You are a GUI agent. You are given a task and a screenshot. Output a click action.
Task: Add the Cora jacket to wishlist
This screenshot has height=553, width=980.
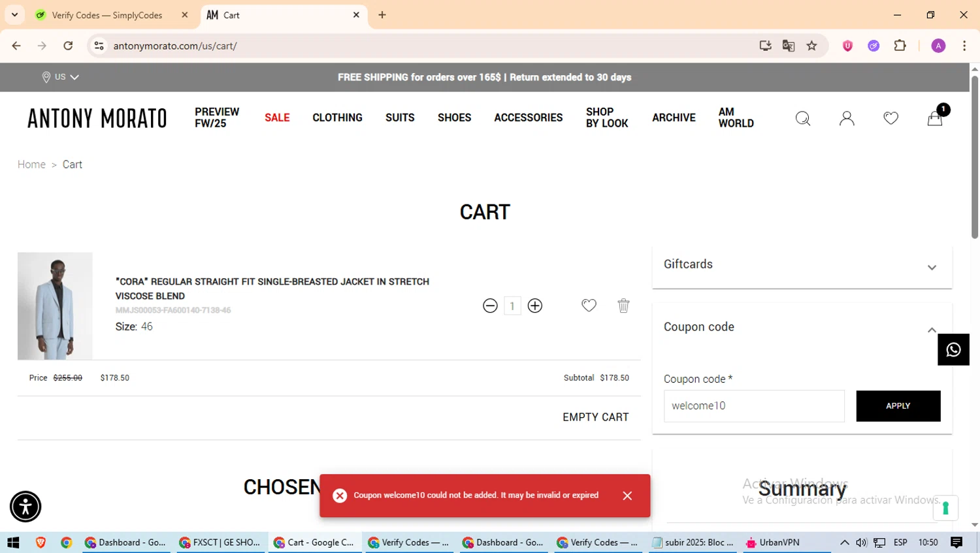(589, 306)
